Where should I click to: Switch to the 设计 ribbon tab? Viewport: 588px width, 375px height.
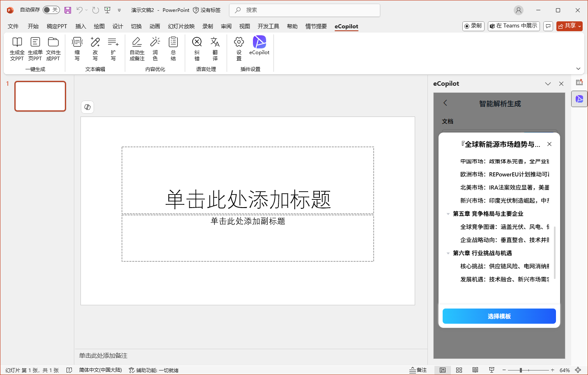tap(117, 26)
